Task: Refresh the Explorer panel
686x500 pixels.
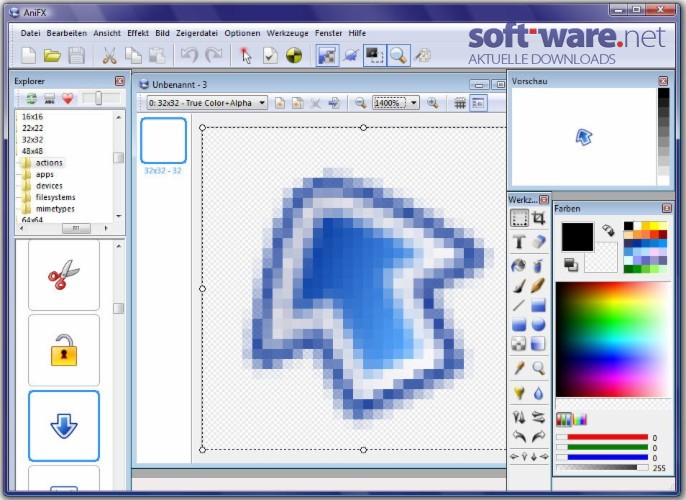Action: pos(31,99)
